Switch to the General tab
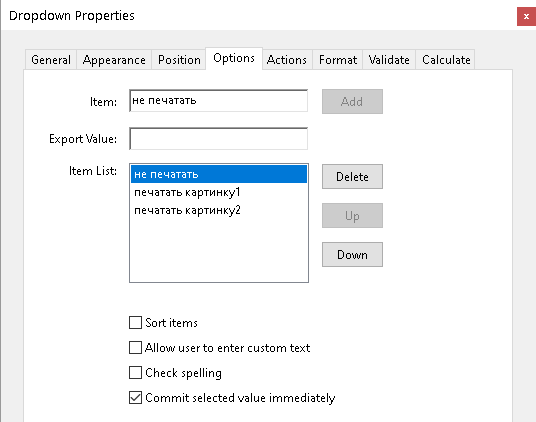 pyautogui.click(x=51, y=60)
